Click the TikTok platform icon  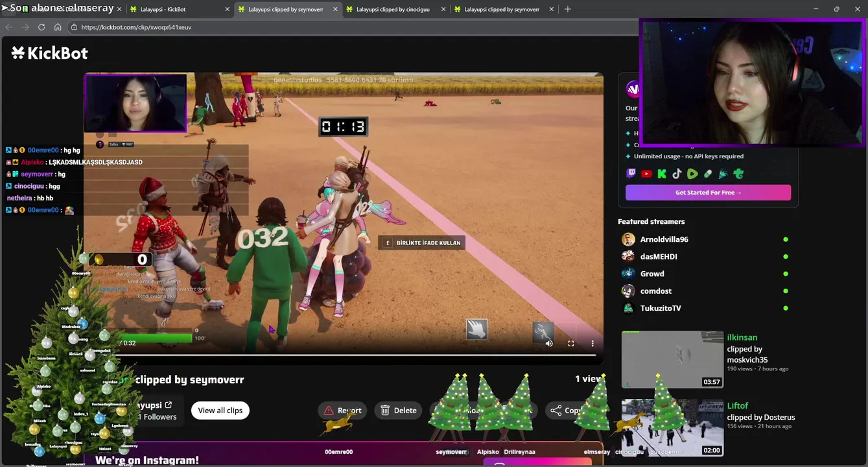coord(677,174)
